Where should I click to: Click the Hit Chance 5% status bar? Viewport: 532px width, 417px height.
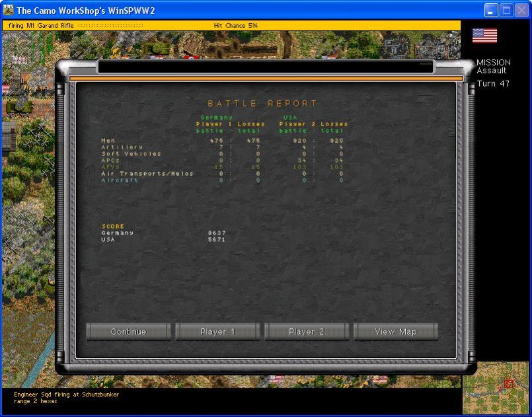(235, 25)
